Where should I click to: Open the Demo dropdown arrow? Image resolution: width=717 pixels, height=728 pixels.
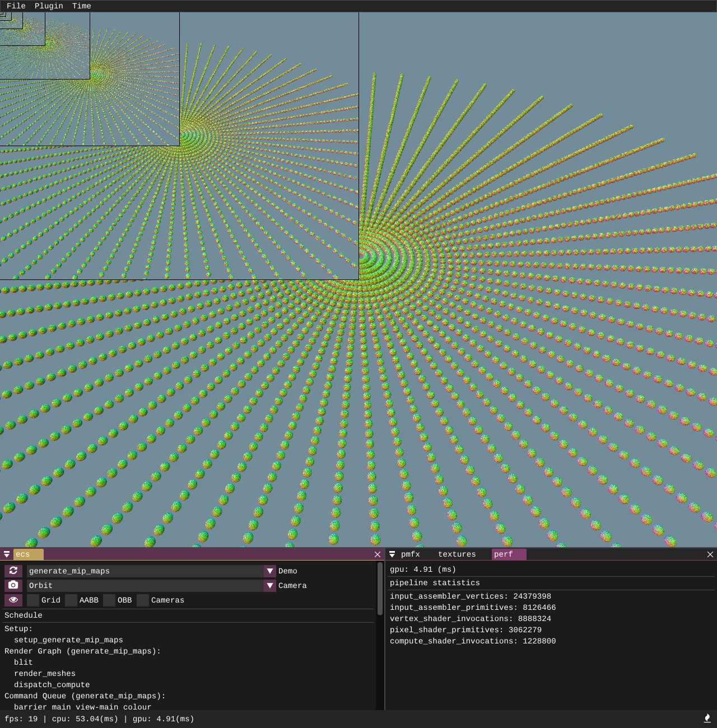(x=270, y=571)
